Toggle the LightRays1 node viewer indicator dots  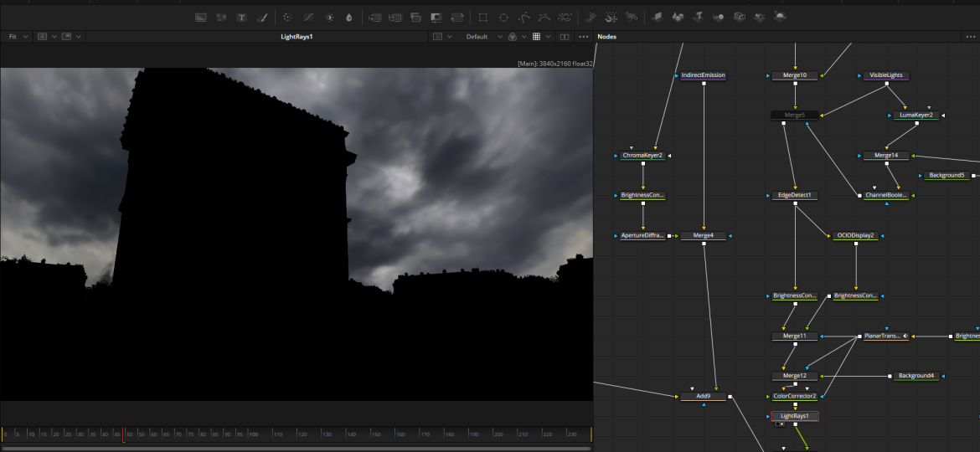coord(781,424)
